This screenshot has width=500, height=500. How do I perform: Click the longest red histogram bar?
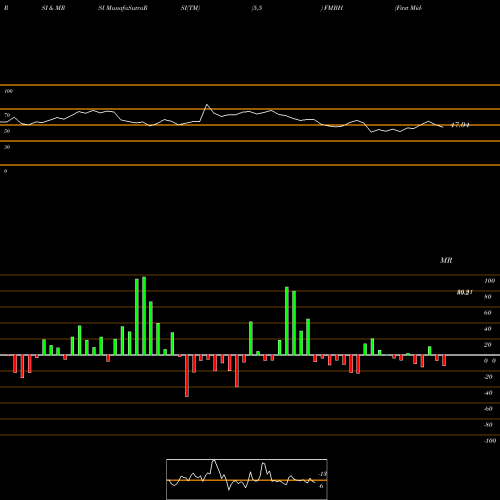[x=187, y=376]
